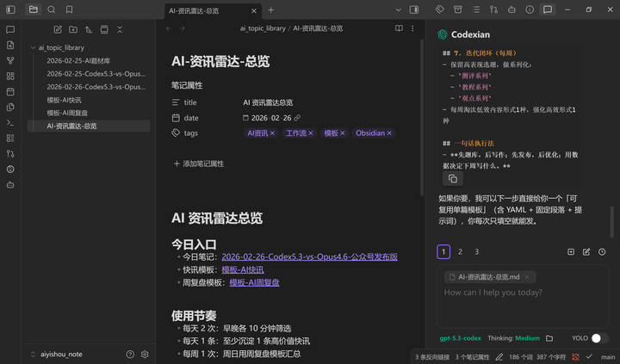This screenshot has width=620, height=364.
Task: Copy the code block in Codexian
Action: click(453, 179)
